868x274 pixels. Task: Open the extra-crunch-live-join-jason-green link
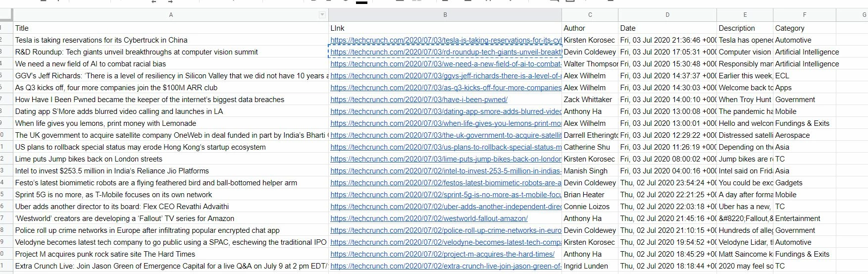click(x=446, y=266)
